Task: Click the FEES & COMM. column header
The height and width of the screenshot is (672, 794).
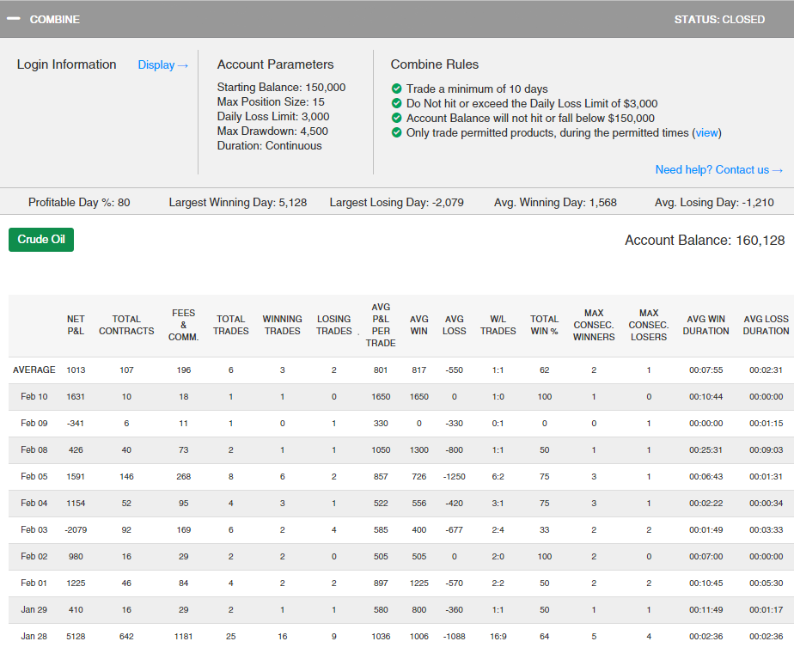Action: point(183,325)
